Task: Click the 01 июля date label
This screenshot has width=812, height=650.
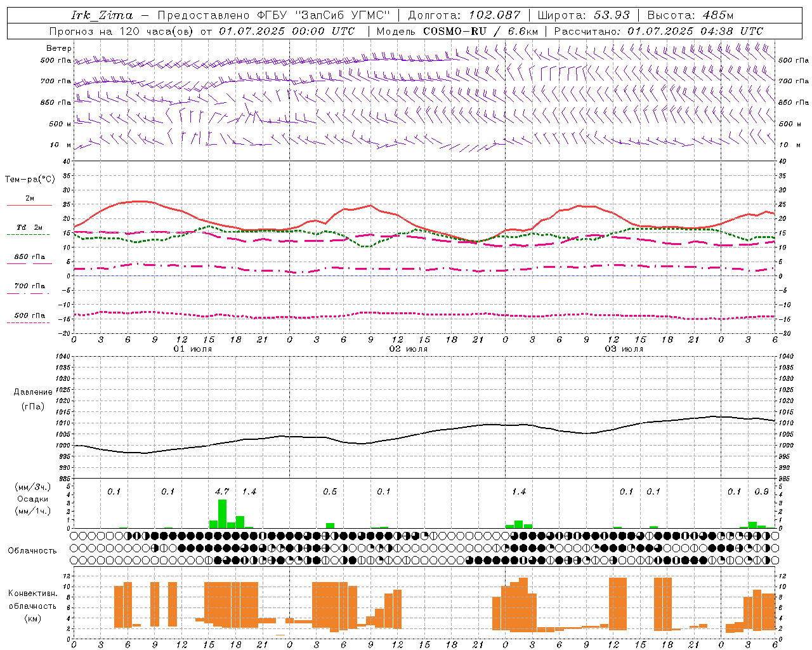Action: coord(193,349)
